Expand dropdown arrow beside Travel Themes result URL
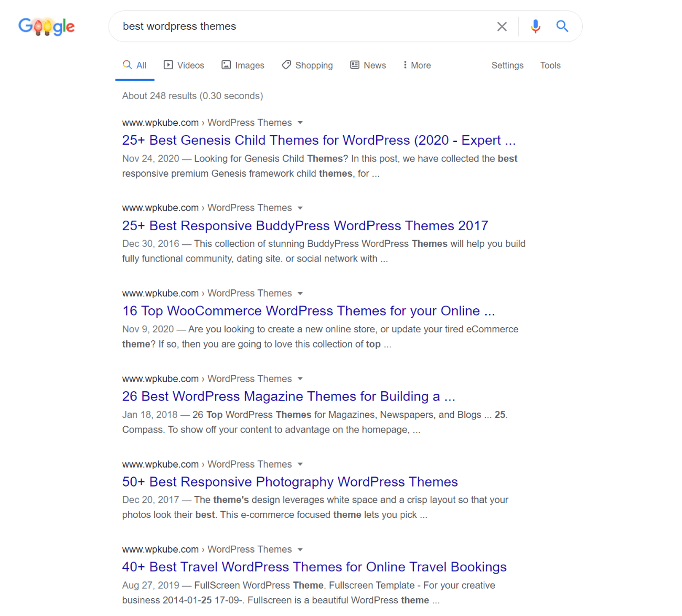Screen dimensions: 682x616 click(x=300, y=549)
